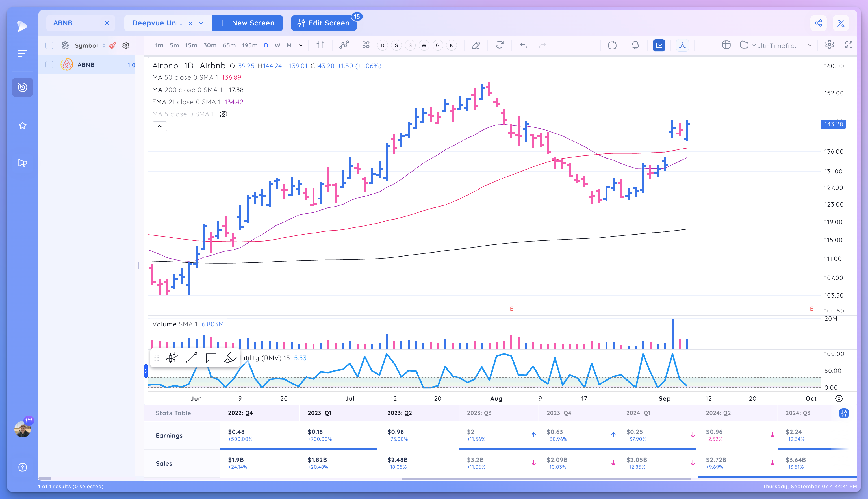Toggle the W circle marker button
The width and height of the screenshot is (868, 499).
424,45
